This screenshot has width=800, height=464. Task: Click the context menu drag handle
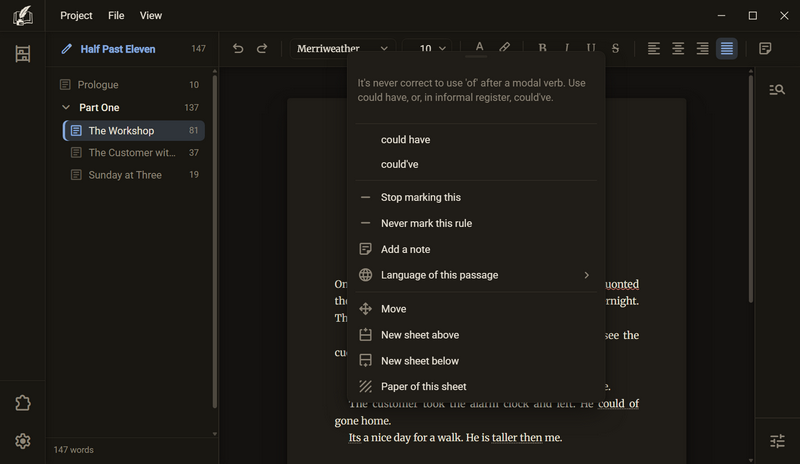click(476, 56)
